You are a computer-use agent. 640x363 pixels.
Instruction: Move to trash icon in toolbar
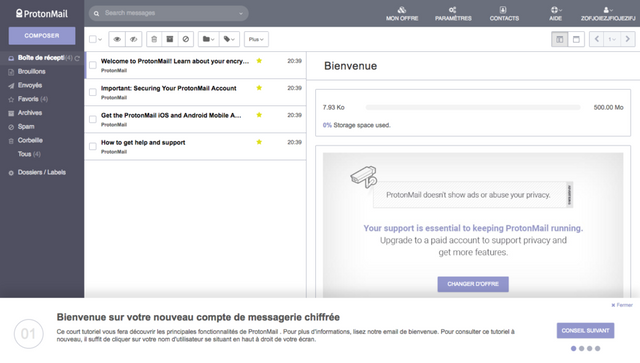[x=154, y=39]
